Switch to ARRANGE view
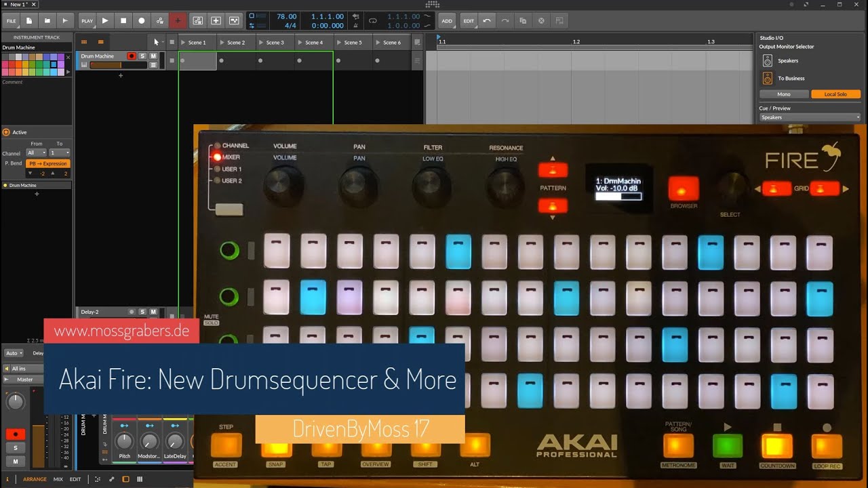868x488 pixels. [35, 479]
